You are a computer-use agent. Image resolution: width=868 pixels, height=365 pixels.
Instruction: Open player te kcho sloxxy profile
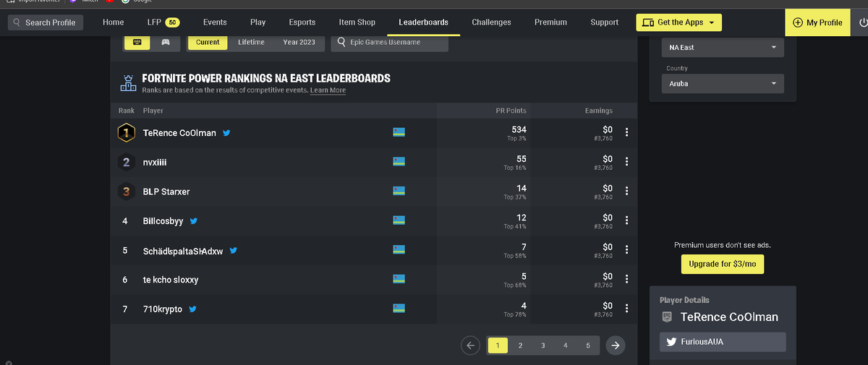tap(171, 280)
